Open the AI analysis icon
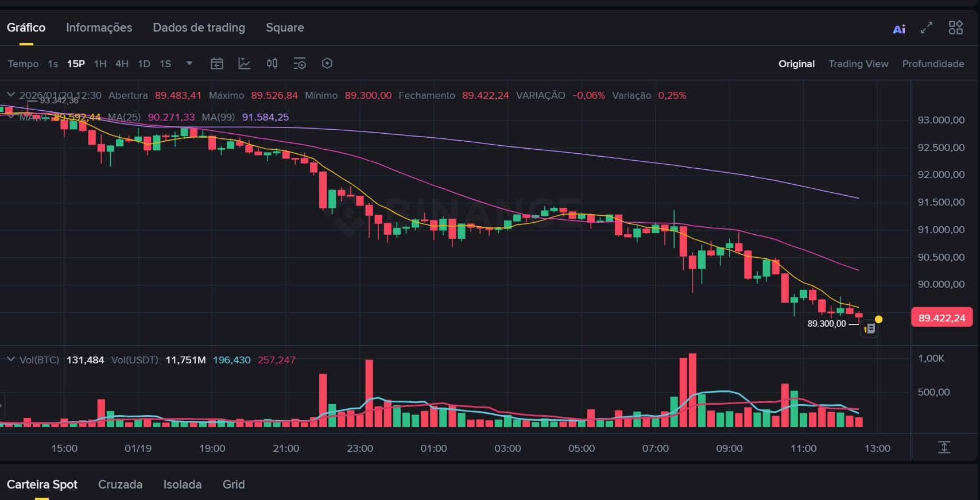 tap(899, 29)
